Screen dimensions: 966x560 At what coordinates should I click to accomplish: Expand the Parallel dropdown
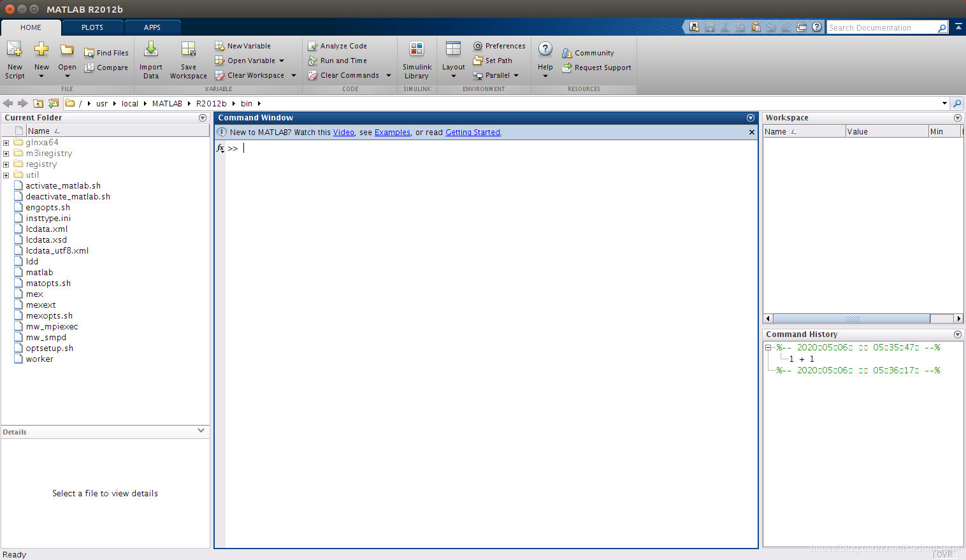pyautogui.click(x=516, y=76)
